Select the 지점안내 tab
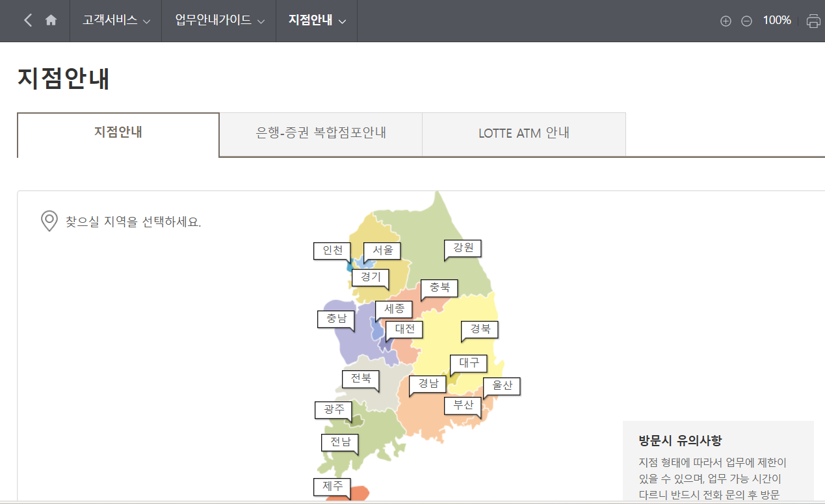 pos(118,134)
